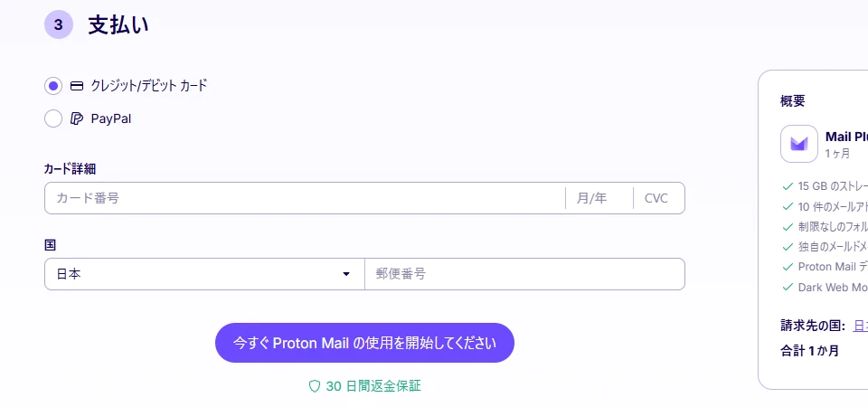Click the 30 日間返金保証 text

(373, 386)
